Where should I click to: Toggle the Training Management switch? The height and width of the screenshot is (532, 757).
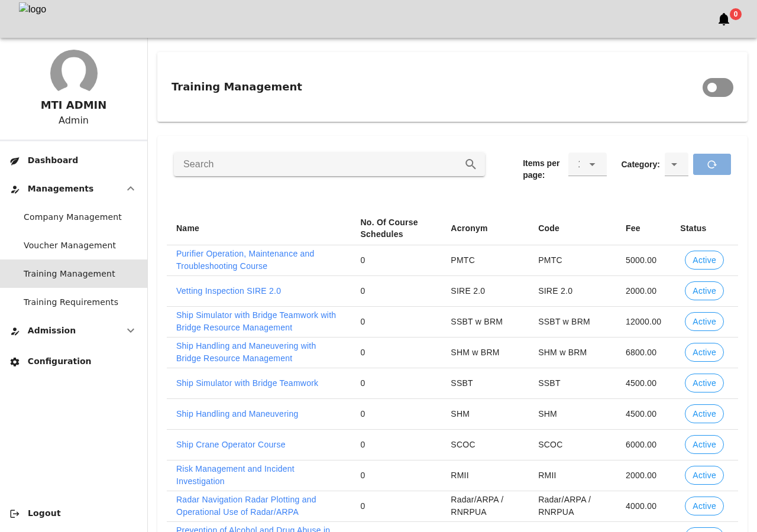coord(718,87)
